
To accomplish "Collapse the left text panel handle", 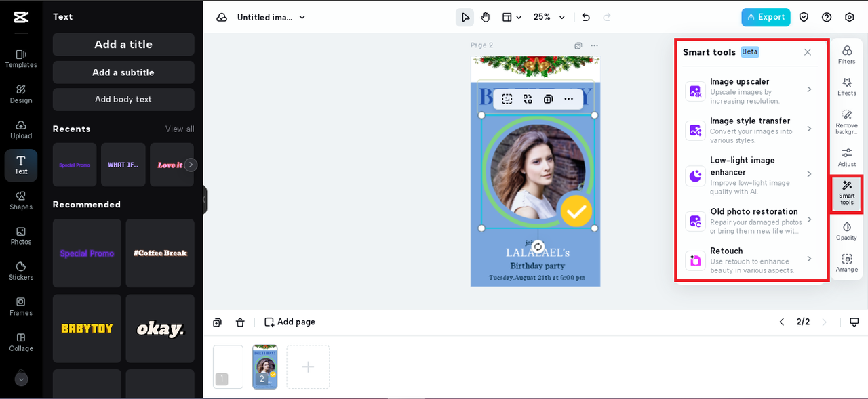I will coord(204,200).
